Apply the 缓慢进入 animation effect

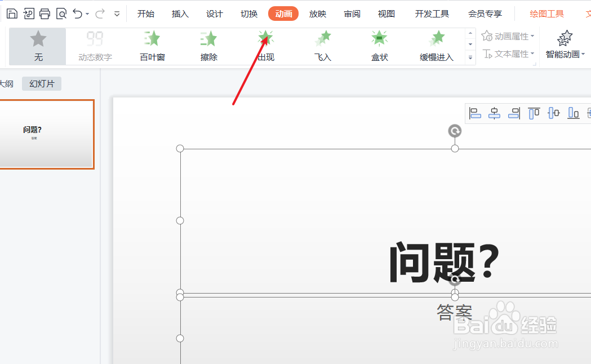(437, 46)
